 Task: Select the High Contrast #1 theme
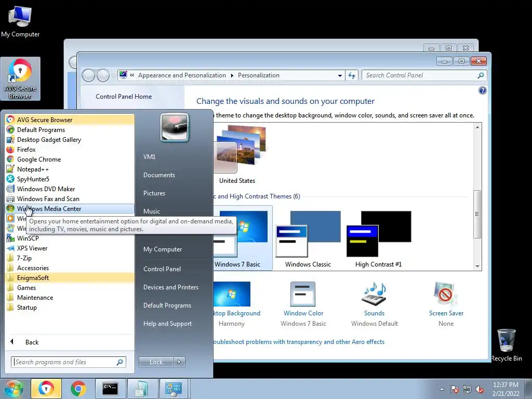coord(378,238)
